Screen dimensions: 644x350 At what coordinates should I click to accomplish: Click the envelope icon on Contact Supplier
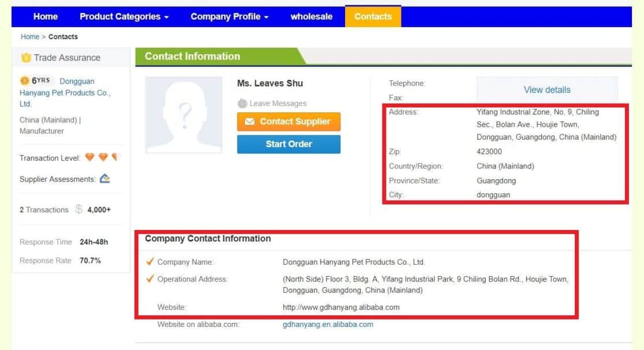coord(249,122)
